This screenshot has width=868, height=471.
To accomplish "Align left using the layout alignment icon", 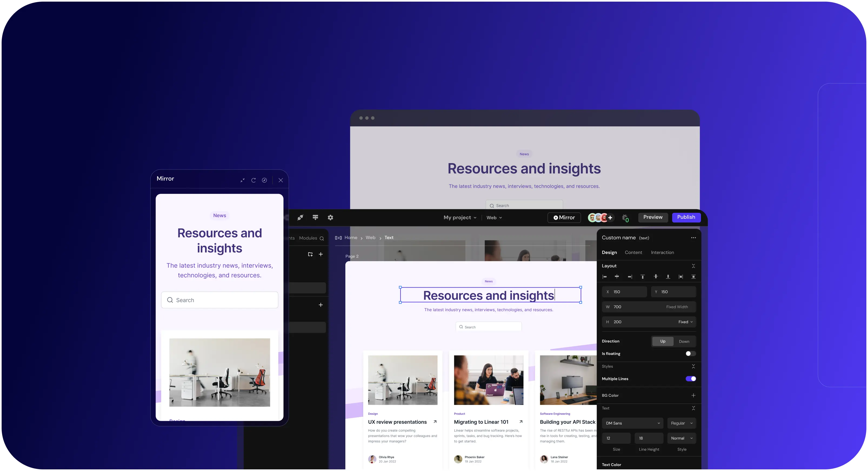I will click(605, 277).
